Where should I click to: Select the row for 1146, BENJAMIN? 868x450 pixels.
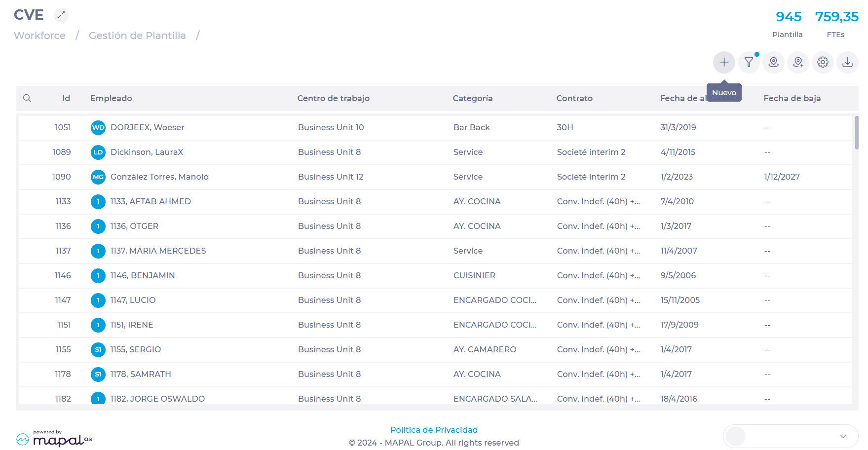143,276
